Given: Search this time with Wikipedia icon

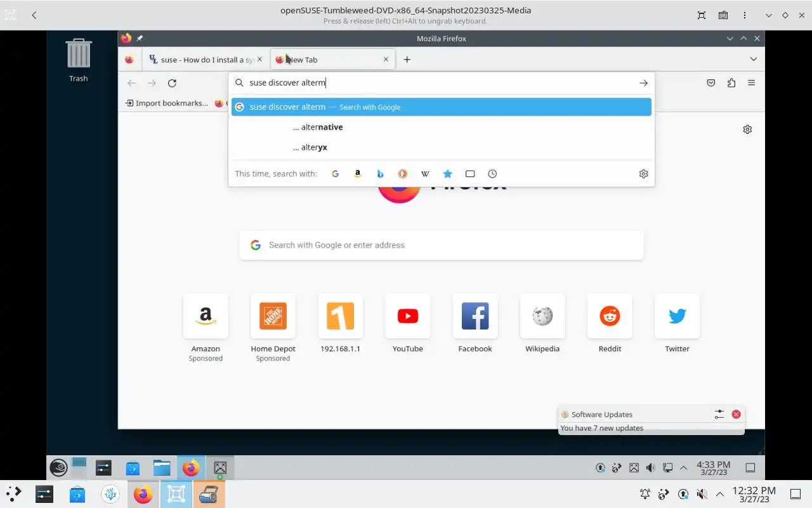Looking at the screenshot, I should click(x=425, y=174).
